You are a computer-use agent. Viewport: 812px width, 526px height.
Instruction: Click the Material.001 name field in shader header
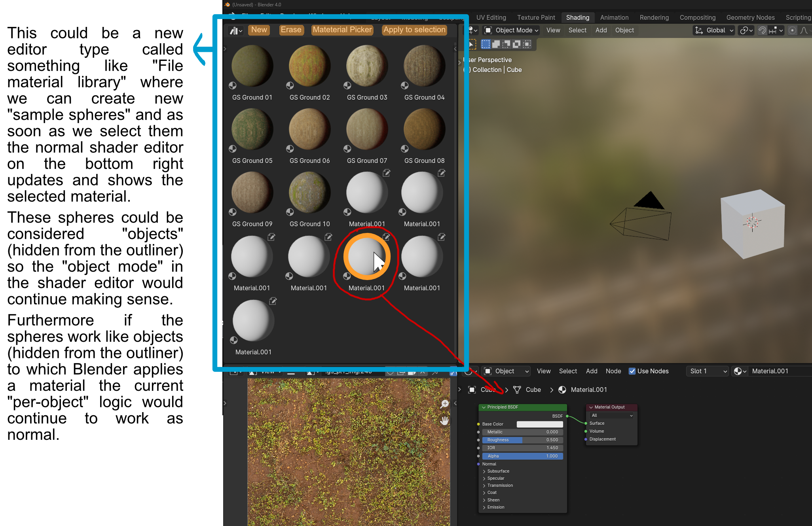tap(780, 371)
